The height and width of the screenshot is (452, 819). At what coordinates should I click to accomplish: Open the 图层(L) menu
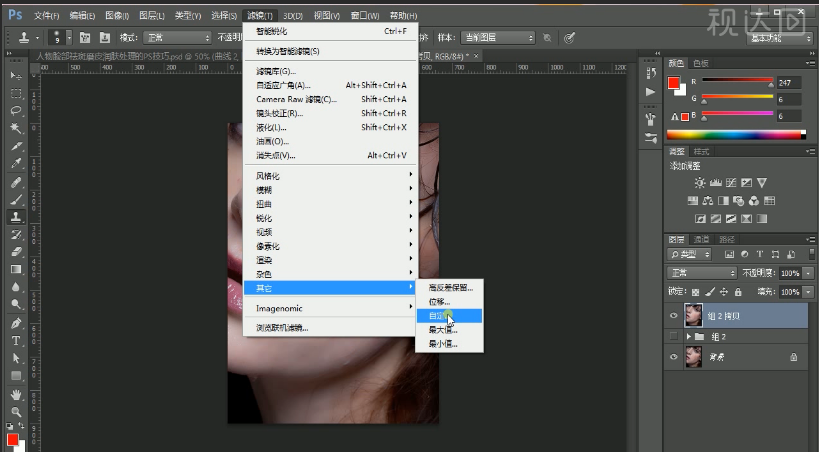[x=151, y=16]
